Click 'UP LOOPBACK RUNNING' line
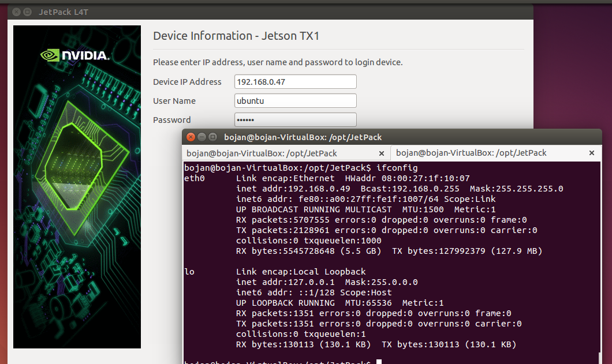Viewport: 612px width, 364px height. pyautogui.click(x=285, y=303)
